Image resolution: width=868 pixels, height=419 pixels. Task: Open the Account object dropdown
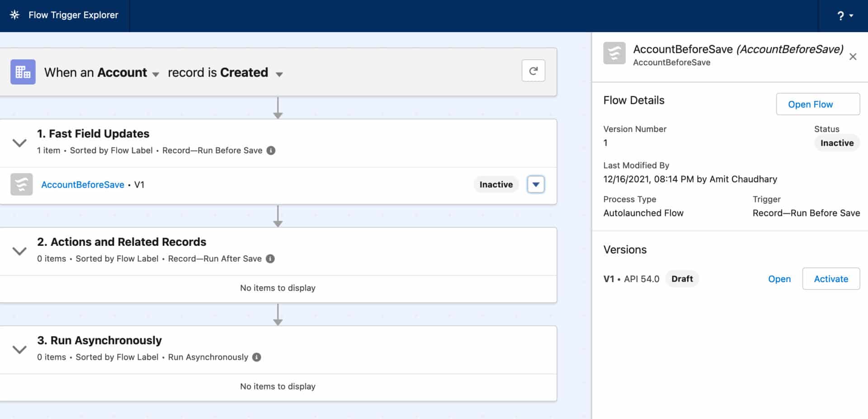click(156, 74)
